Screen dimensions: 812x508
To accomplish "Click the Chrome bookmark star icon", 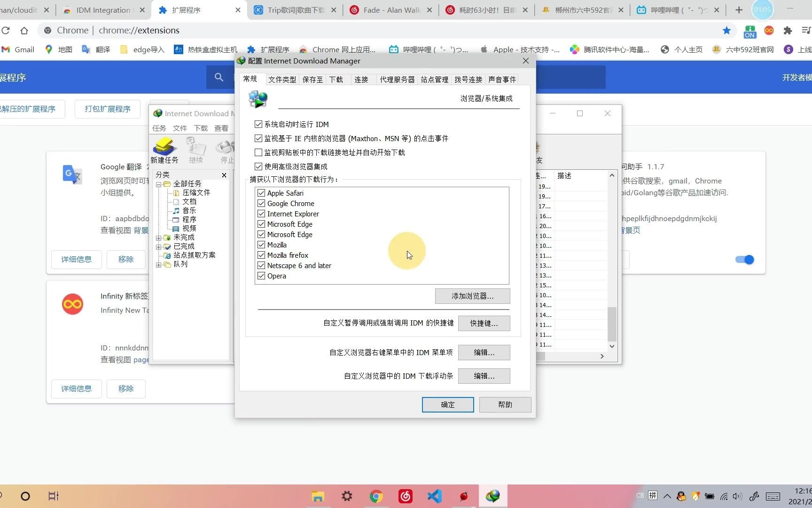I will pos(726,31).
